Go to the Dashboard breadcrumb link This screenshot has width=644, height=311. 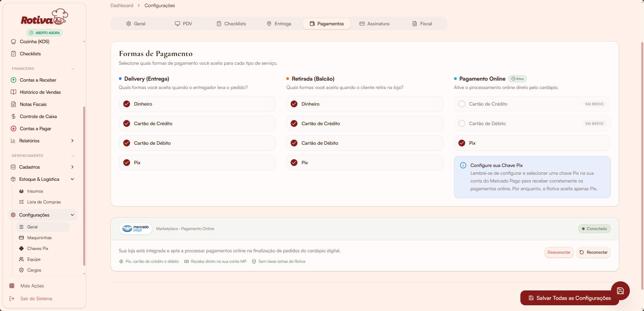click(x=122, y=5)
